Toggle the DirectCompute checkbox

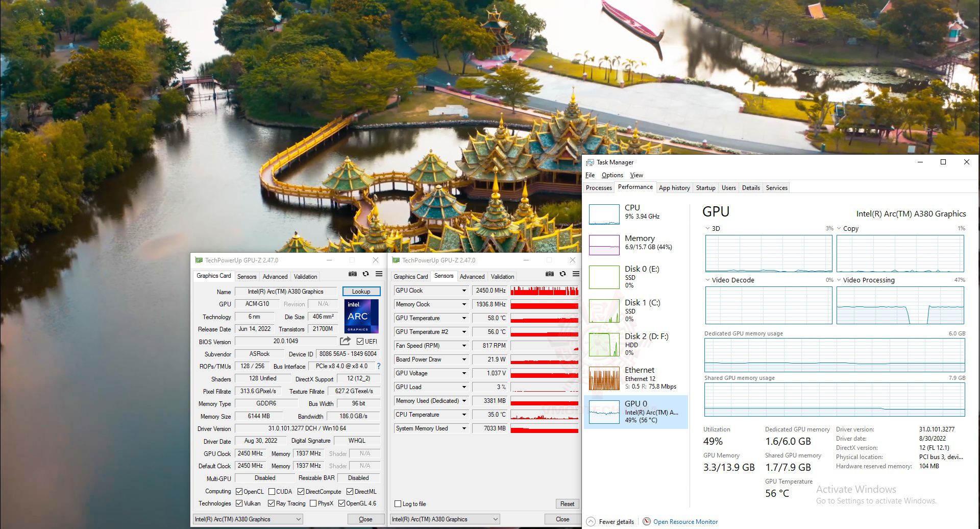coord(301,492)
